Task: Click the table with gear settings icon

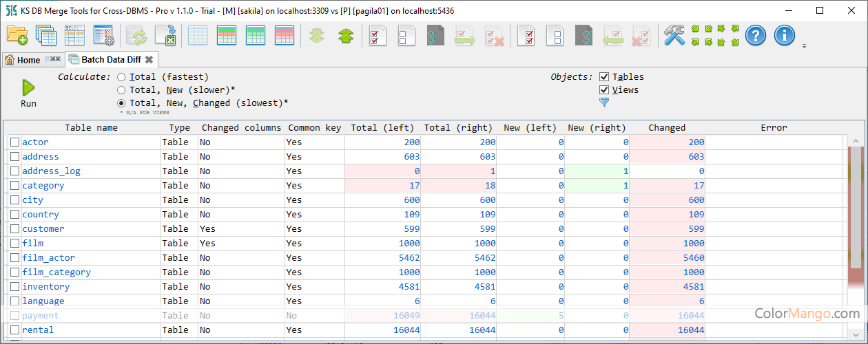Action: coord(103,35)
